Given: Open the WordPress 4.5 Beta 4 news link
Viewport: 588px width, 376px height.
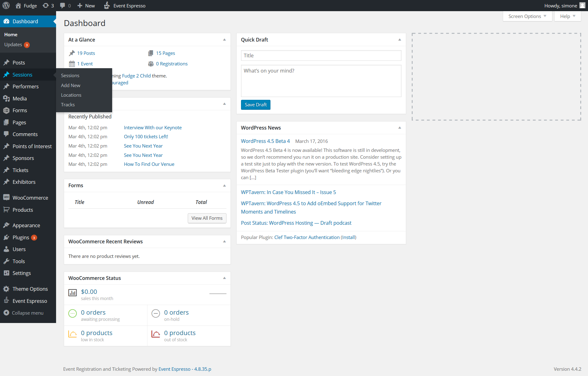Looking at the screenshot, I should (265, 141).
